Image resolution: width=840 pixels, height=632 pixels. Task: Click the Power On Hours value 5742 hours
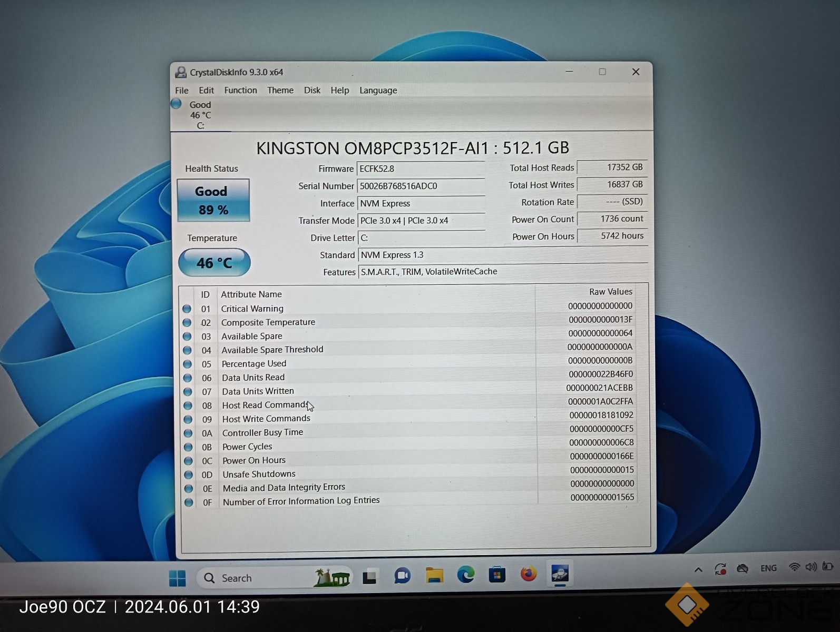(x=612, y=236)
